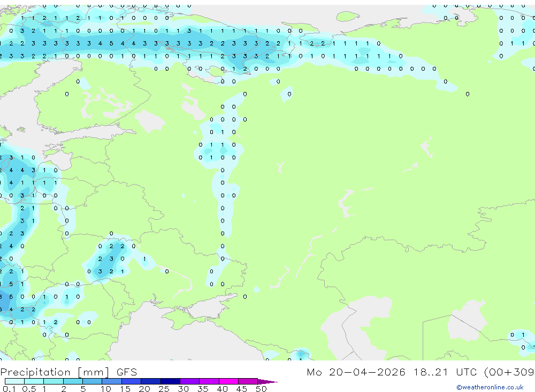Click the legend label '45'
The height and width of the screenshot is (392, 535).
242,389
